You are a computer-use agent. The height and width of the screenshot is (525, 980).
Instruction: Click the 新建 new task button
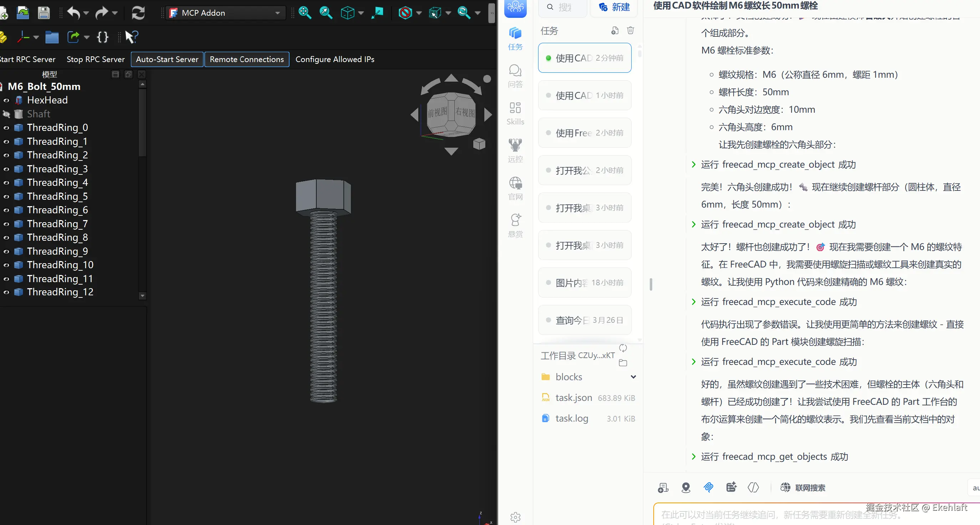coord(614,7)
